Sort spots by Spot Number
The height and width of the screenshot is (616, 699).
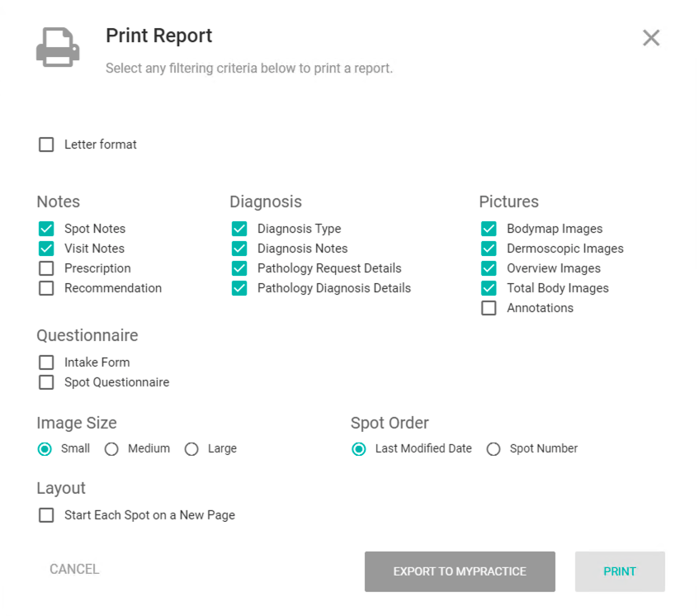[494, 449]
